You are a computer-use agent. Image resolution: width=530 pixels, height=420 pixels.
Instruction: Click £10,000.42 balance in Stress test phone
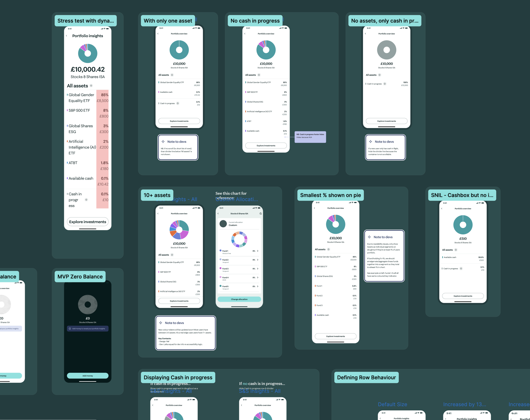click(88, 70)
